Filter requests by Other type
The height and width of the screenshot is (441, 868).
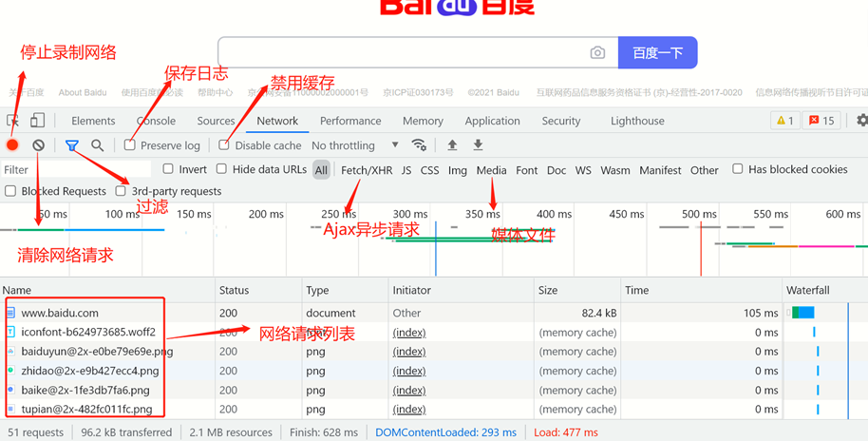coord(704,170)
